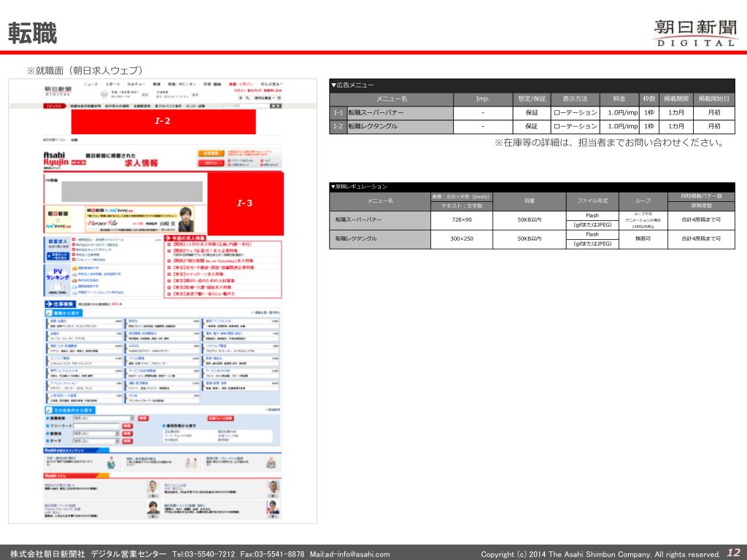The image size is (747, 560).
Task: Click the I-2 cell in the ad menu table
Action: (x=338, y=126)
